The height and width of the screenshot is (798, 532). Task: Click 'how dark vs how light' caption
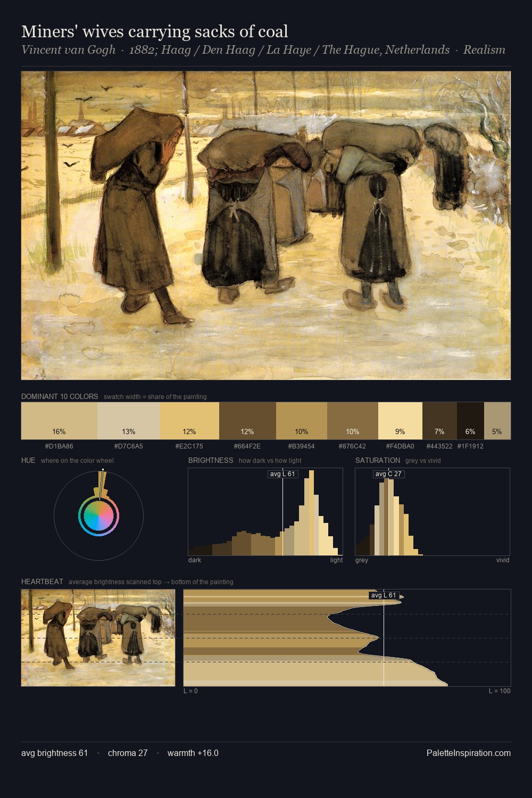[x=270, y=461]
